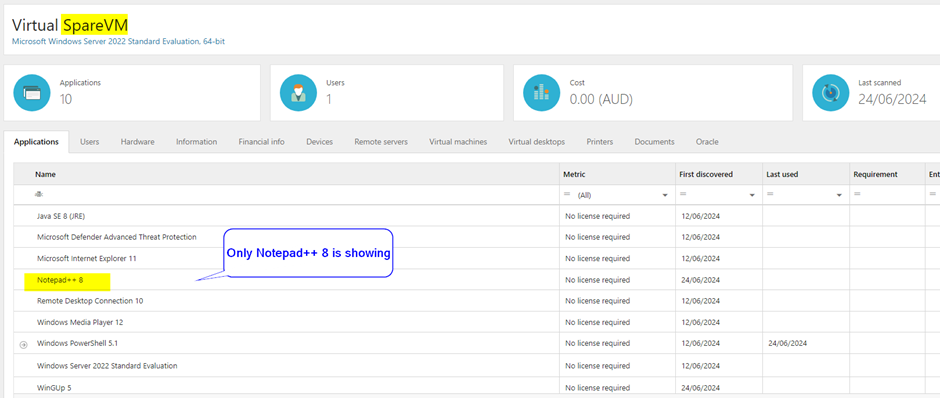This screenshot has height=398, width=940.
Task: Click the Java SE 8 No license required cell
Action: (x=598, y=216)
